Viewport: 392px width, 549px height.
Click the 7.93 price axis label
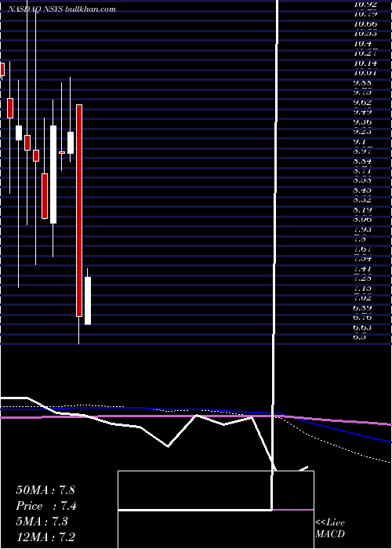(363, 229)
